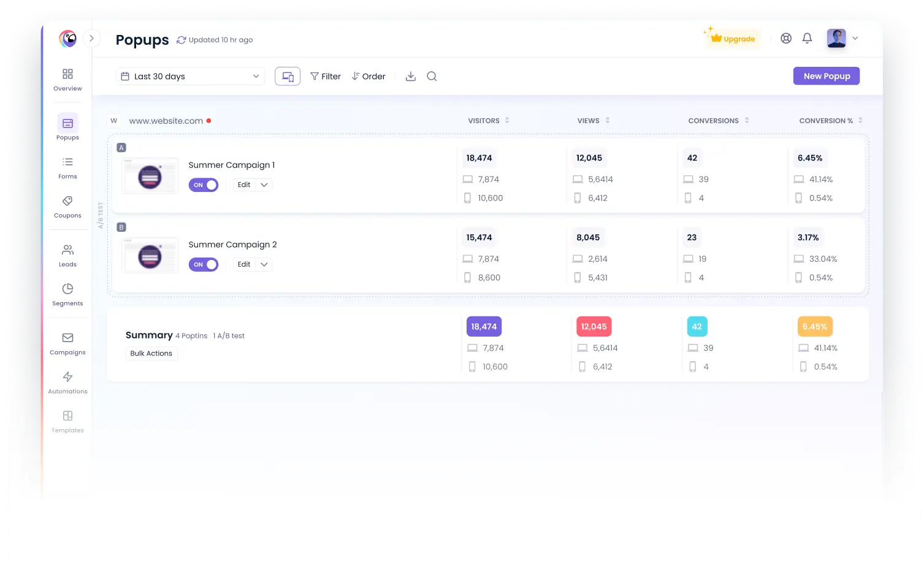
Task: Open Automations from the sidebar
Action: click(x=67, y=383)
